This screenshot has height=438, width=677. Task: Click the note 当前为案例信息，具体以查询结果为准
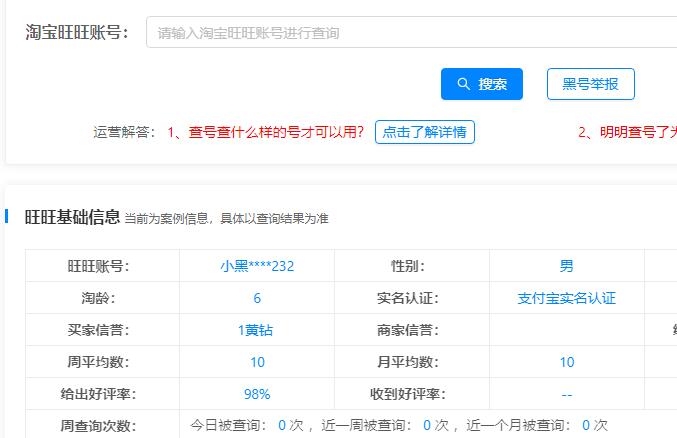227,219
